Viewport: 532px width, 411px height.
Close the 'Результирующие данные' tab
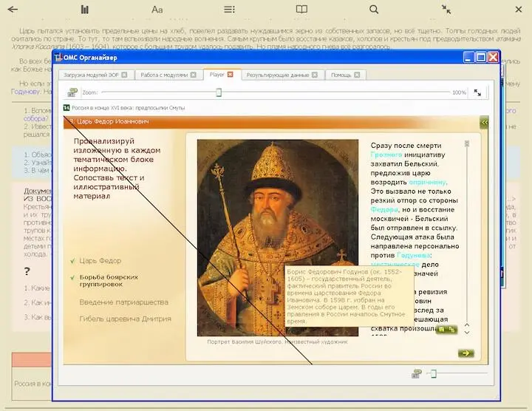click(315, 75)
